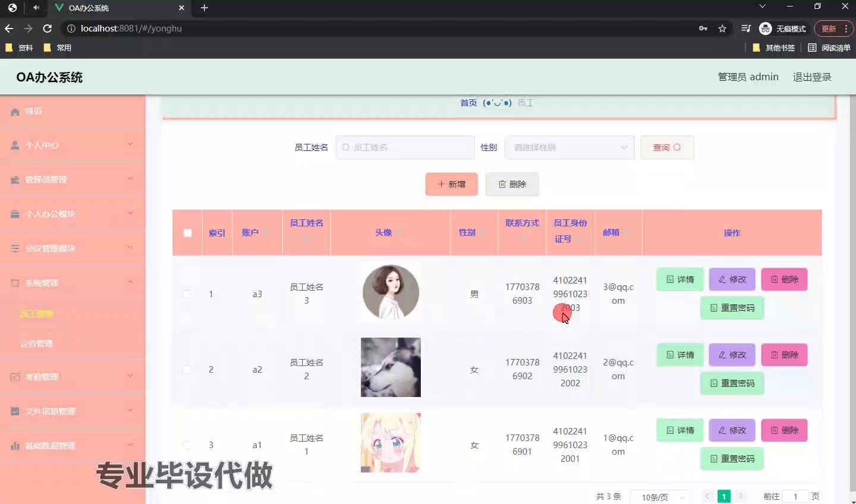The height and width of the screenshot is (504, 856).
Task: Reload the page with the refresh icon
Action: pos(48,29)
